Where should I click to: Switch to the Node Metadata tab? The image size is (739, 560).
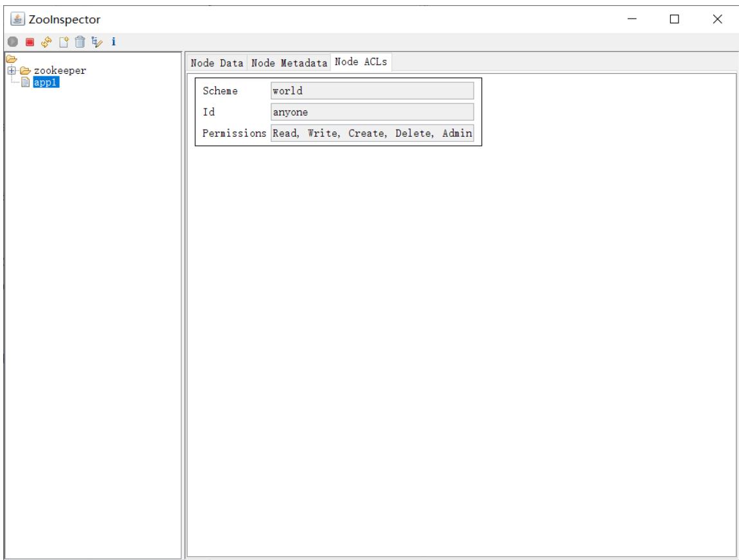point(289,63)
